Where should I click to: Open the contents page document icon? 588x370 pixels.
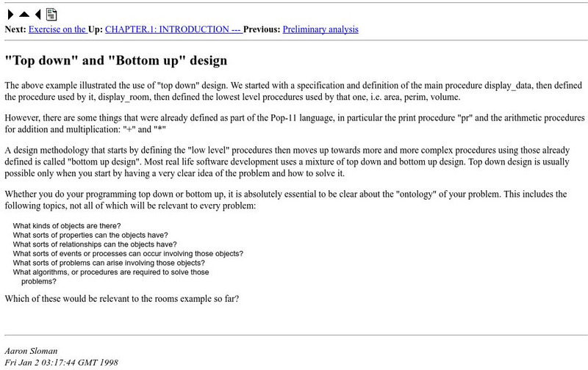point(51,15)
